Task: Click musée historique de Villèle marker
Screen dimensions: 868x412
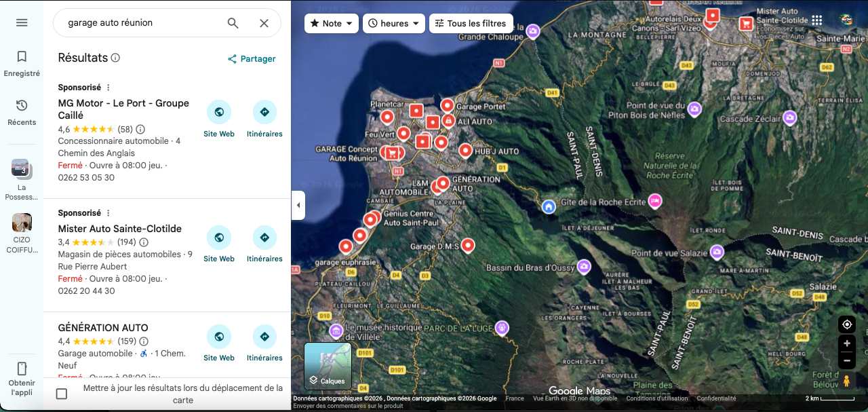Action: click(x=336, y=331)
